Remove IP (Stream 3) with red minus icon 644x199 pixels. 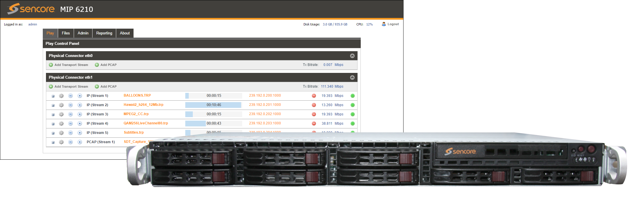(314, 114)
